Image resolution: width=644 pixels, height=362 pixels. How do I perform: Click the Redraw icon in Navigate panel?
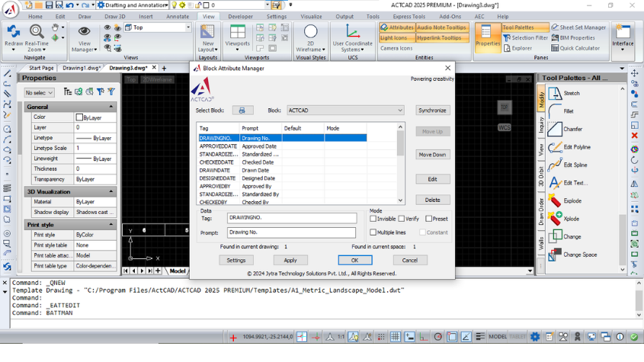click(x=13, y=32)
